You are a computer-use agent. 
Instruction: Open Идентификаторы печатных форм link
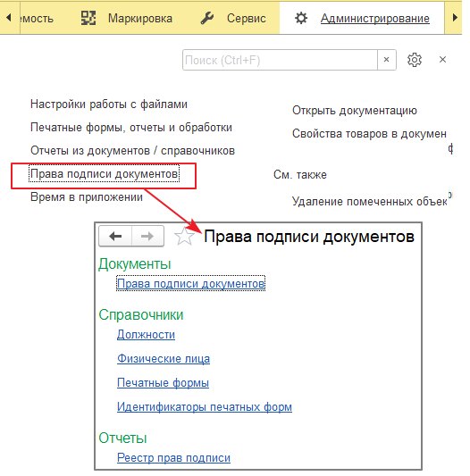point(205,406)
